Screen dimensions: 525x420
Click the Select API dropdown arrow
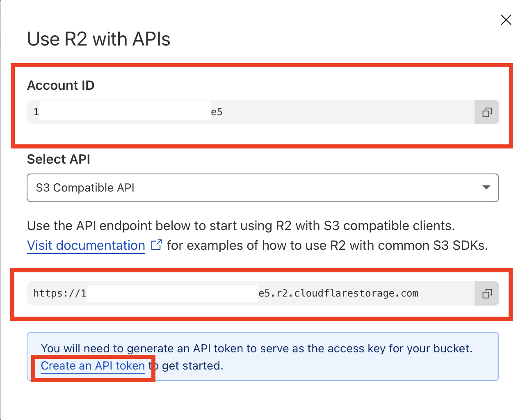(486, 187)
